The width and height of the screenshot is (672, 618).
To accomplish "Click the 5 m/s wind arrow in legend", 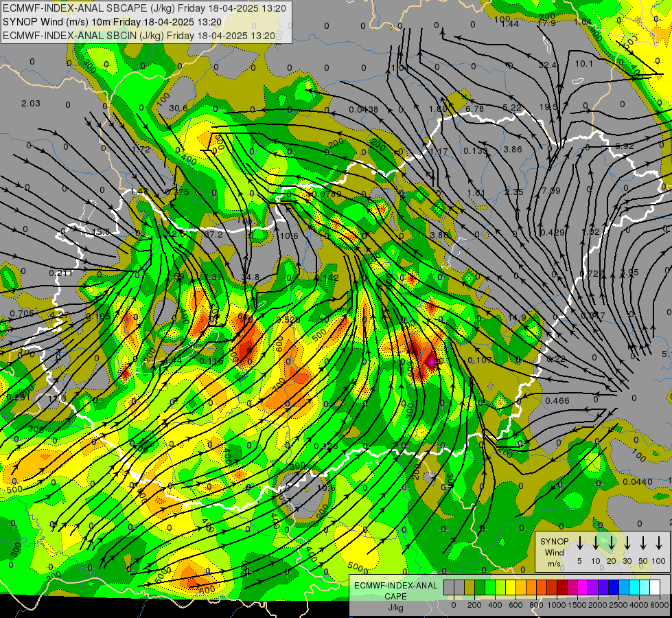I will 579,542.
